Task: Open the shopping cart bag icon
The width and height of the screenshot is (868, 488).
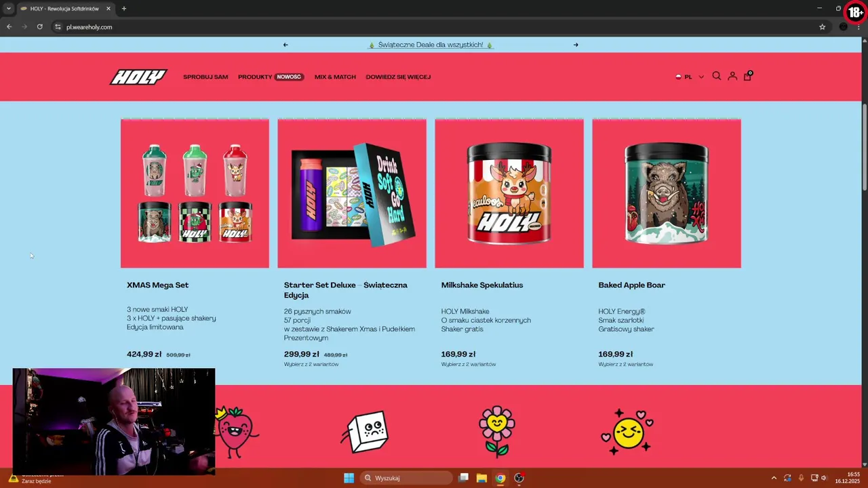Action: pos(747,76)
